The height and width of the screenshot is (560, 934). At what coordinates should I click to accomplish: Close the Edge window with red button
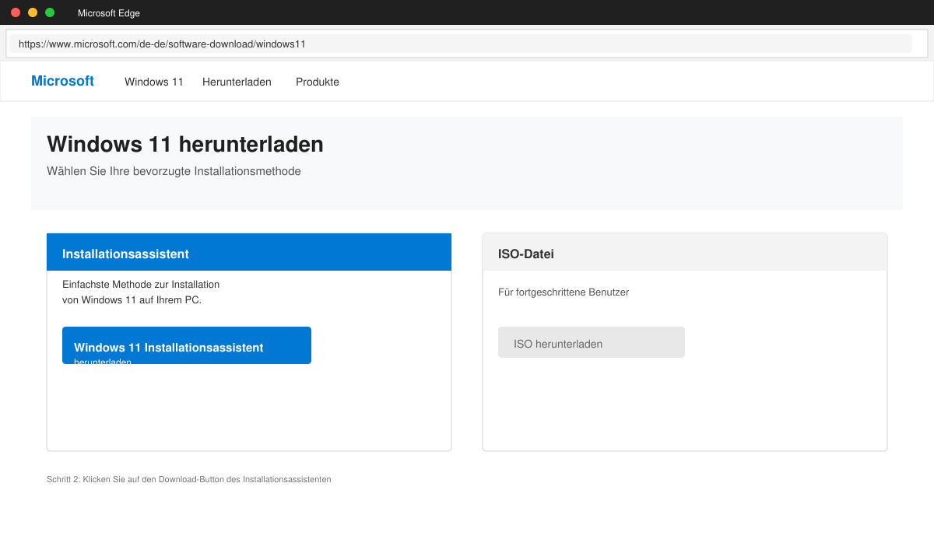click(x=16, y=12)
